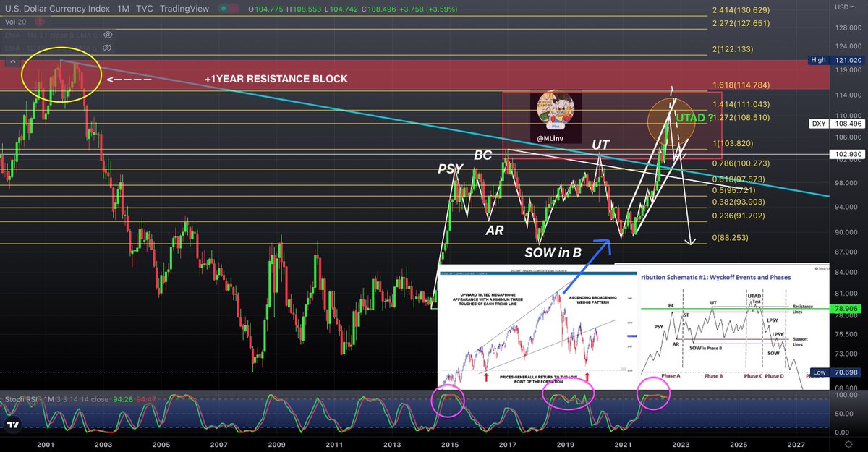Screen dimensions: 868x452
Task: Open the USD currency dropdown
Action: pos(845,7)
